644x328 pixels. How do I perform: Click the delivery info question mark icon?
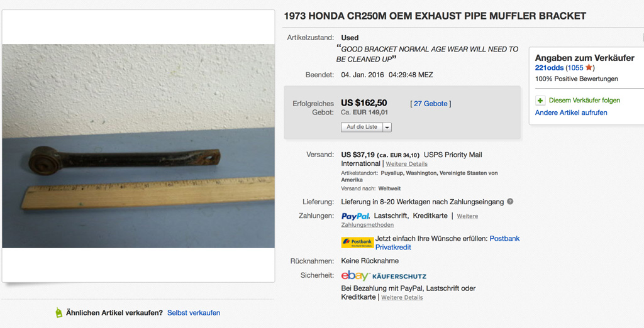pyautogui.click(x=510, y=202)
